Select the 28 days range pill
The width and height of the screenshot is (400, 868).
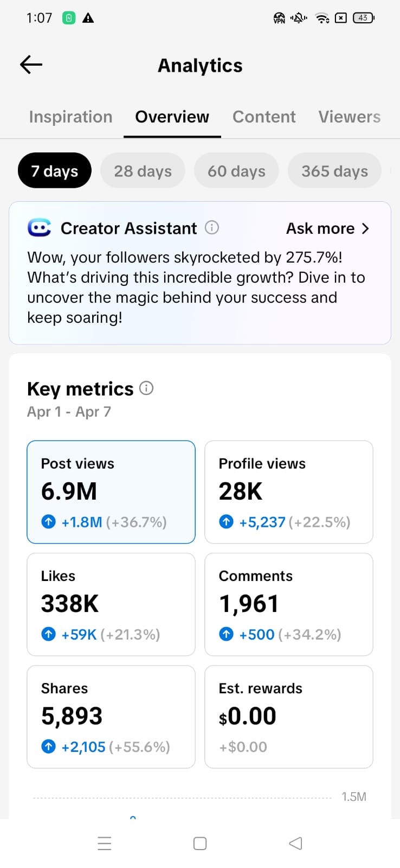click(x=143, y=171)
